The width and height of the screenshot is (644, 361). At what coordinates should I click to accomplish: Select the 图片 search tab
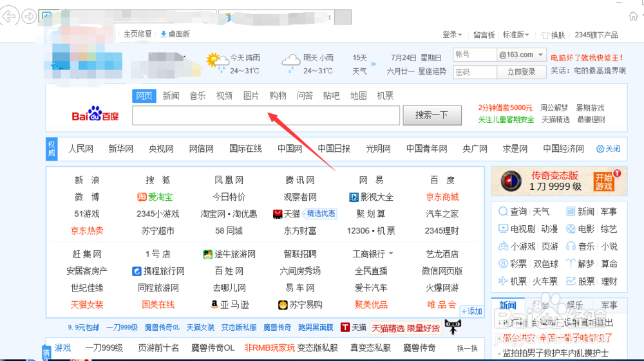251,96
